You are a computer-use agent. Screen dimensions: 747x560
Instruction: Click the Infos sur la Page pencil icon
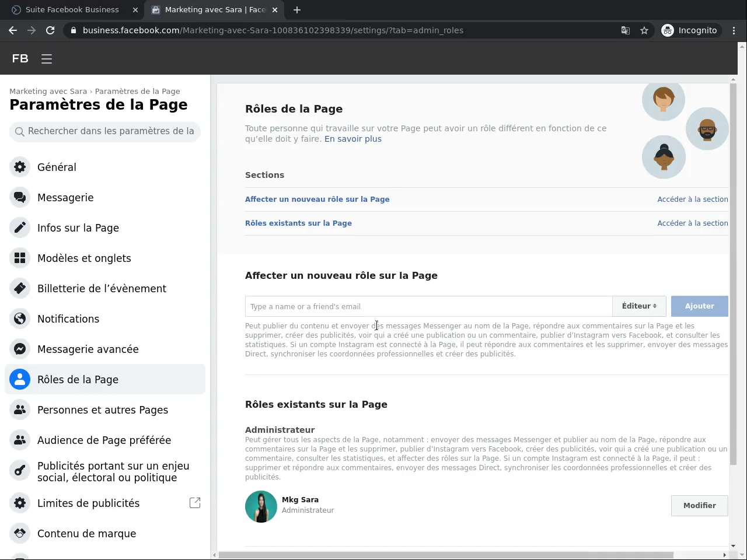20,228
